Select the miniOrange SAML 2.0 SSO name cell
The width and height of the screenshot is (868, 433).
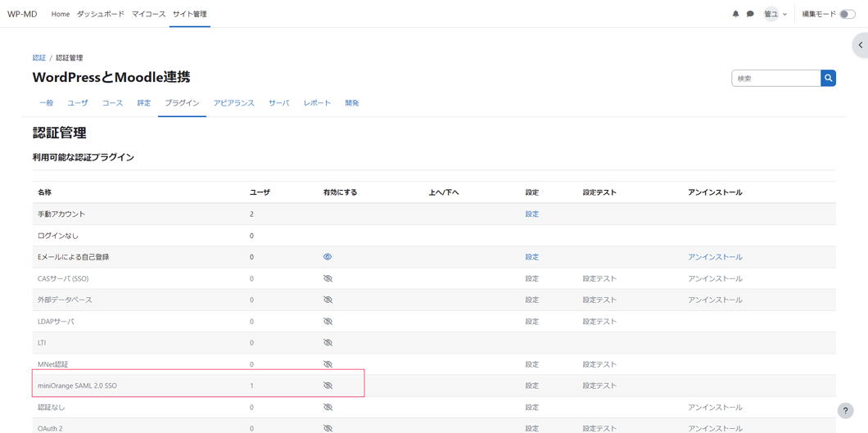78,386
